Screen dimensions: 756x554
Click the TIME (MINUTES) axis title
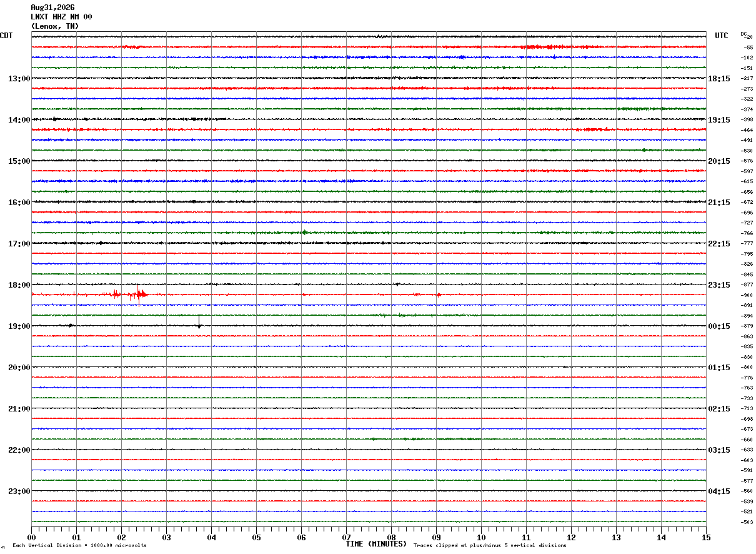point(376,544)
